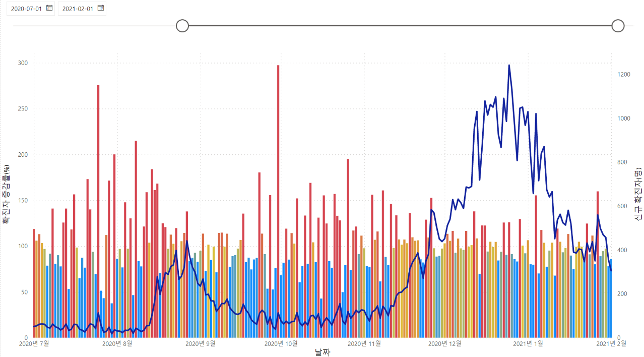Click the blue line's highest peak in December
The width and height of the screenshot is (644, 357).
click(509, 65)
